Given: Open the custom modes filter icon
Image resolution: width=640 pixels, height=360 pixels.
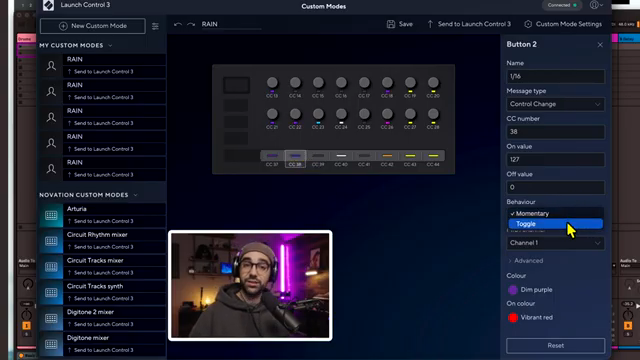Looking at the screenshot, I should (156, 26).
